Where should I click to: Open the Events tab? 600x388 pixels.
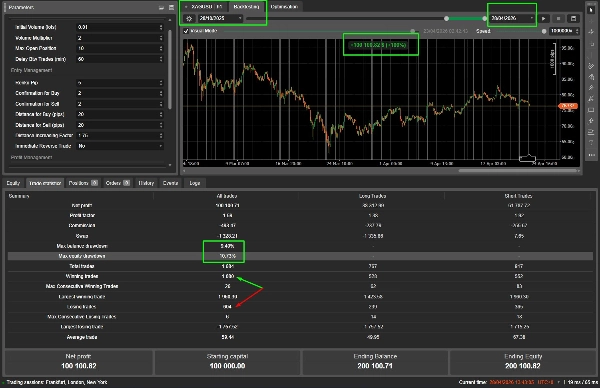[x=170, y=183]
